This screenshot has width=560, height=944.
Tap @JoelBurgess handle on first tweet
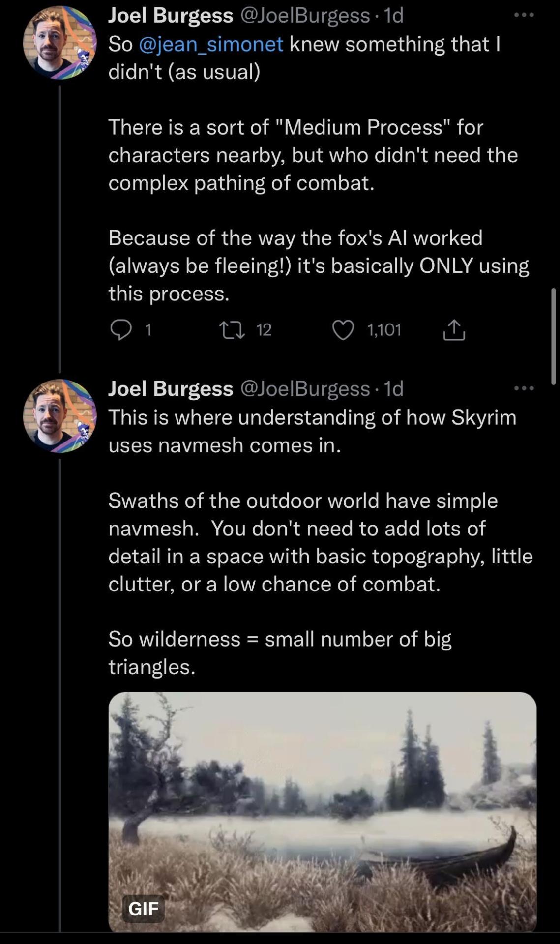305,16
